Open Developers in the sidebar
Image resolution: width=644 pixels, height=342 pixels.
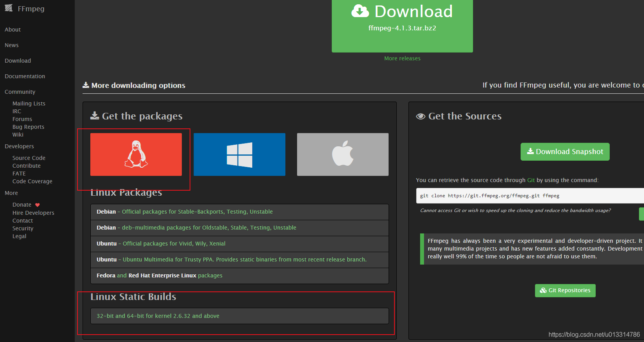pos(19,146)
